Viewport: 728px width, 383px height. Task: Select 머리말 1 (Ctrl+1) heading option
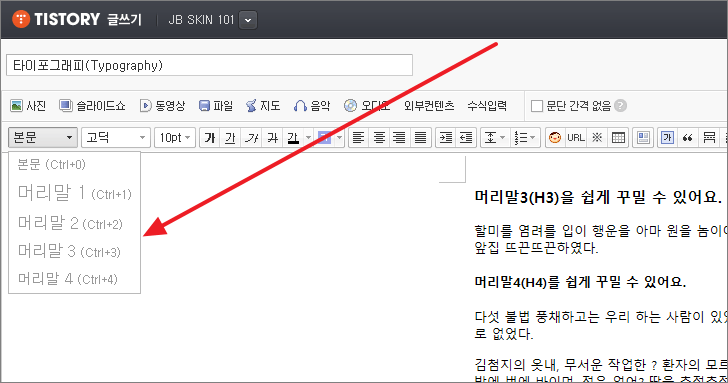[74, 193]
